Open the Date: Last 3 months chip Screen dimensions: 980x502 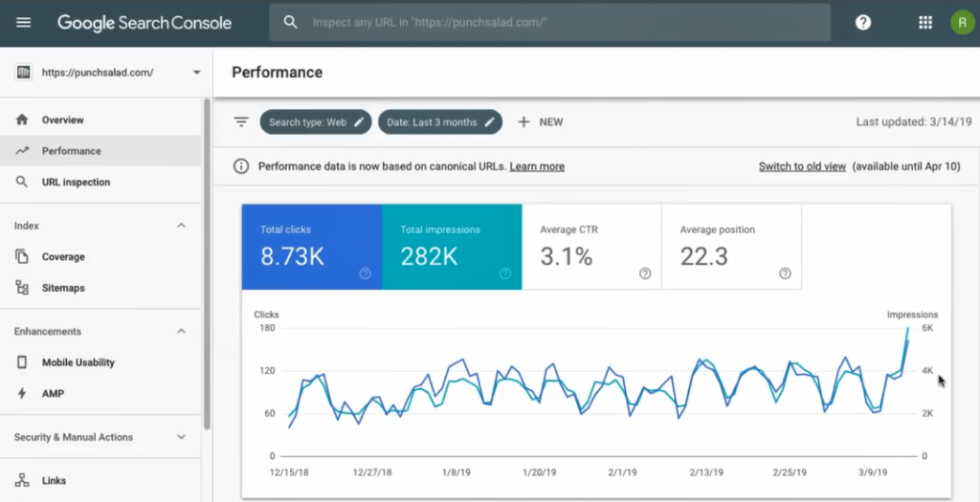point(440,122)
